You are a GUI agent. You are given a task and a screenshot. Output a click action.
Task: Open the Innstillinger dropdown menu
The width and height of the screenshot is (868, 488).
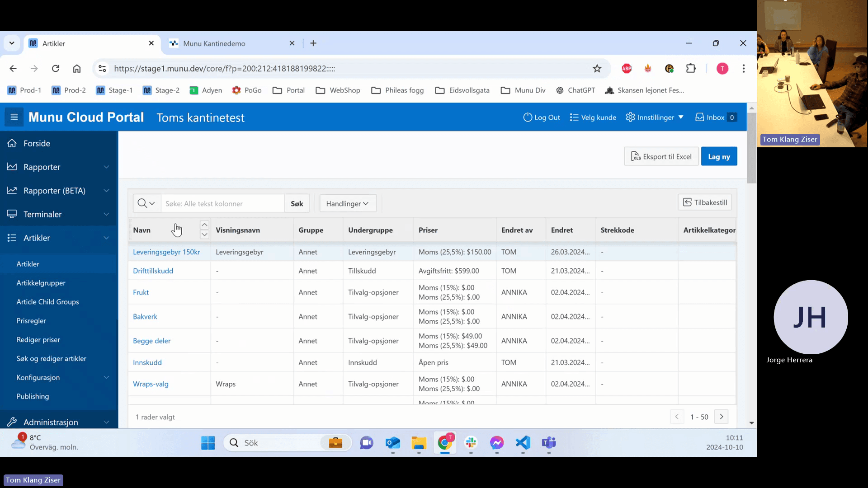(655, 117)
